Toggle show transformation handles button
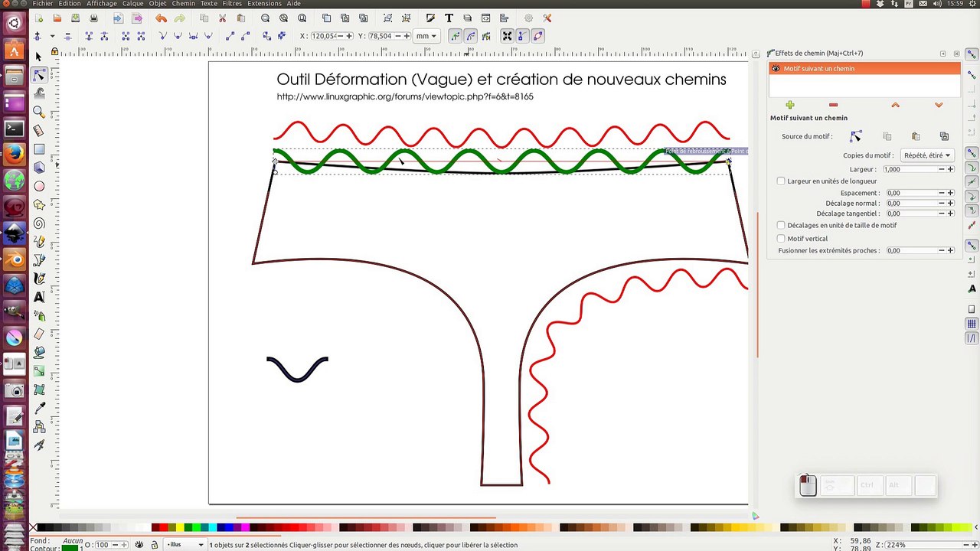 point(507,36)
